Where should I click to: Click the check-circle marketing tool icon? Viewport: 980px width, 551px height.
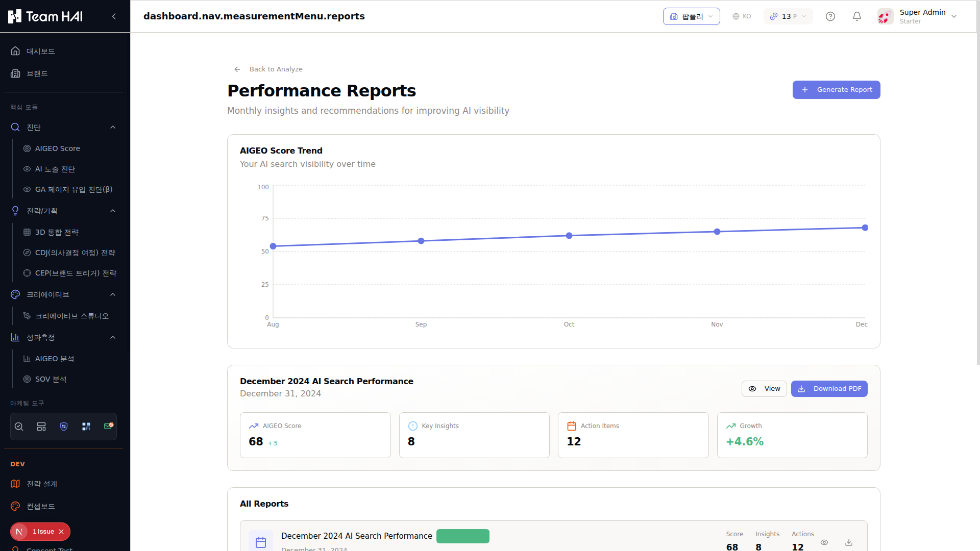pyautogui.click(x=19, y=427)
